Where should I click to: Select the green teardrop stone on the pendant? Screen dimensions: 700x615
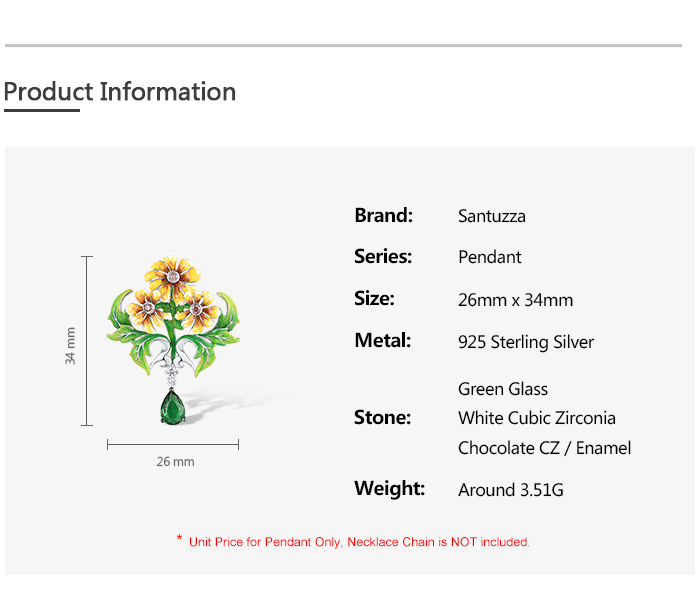[x=171, y=406]
